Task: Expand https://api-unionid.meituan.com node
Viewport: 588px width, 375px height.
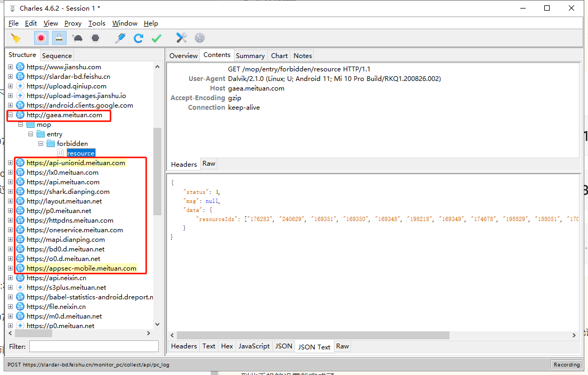Action: [x=11, y=163]
